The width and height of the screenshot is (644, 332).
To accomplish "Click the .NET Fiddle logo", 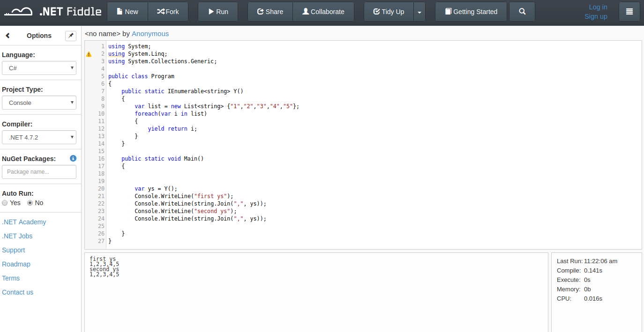I will point(53,12).
